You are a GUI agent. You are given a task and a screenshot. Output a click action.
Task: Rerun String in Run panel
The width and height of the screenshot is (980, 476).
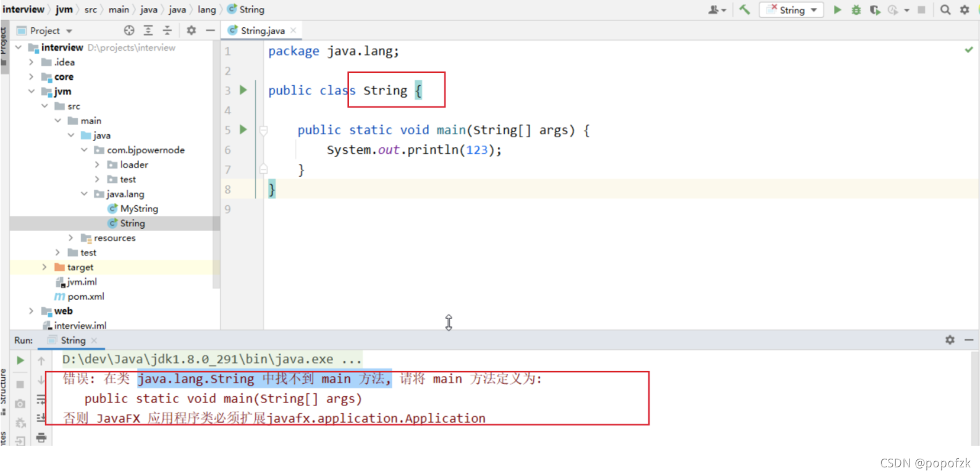20,360
